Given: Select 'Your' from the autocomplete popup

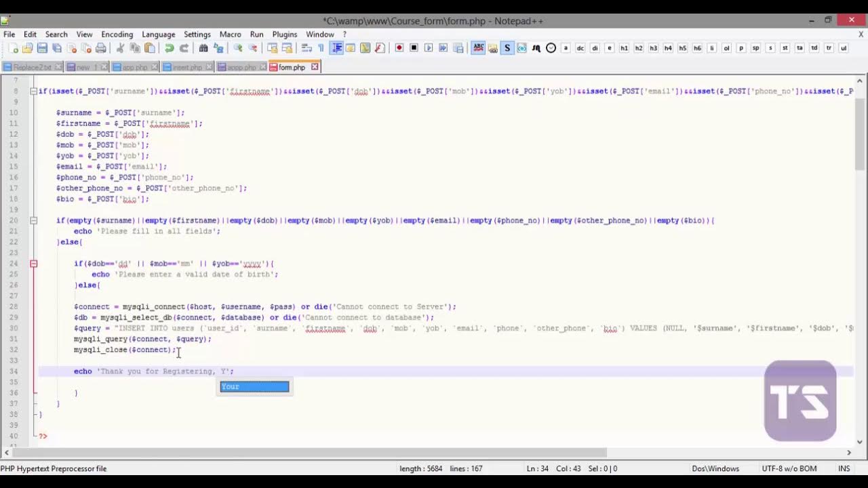Looking at the screenshot, I should click(x=254, y=386).
